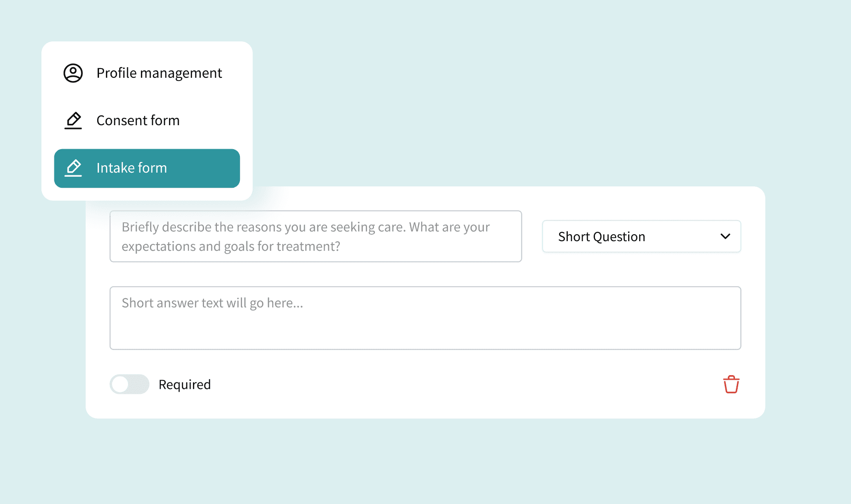Click the short answer text area
This screenshot has width=851, height=504.
pos(425,318)
